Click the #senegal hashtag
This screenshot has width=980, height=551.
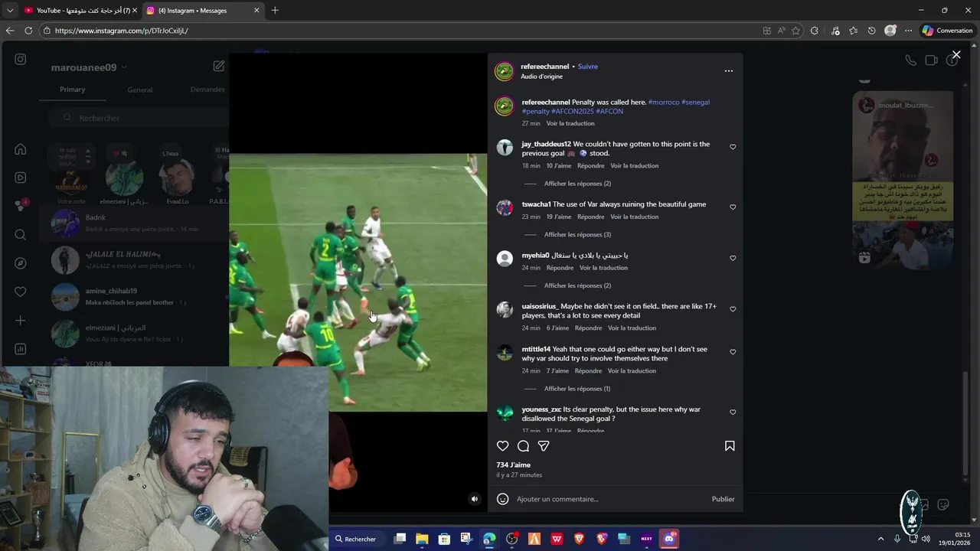(x=695, y=102)
